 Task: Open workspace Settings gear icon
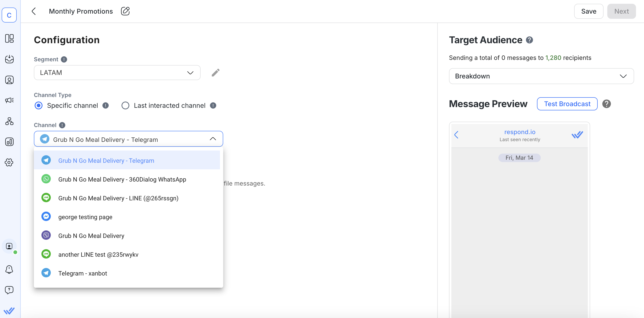[9, 162]
